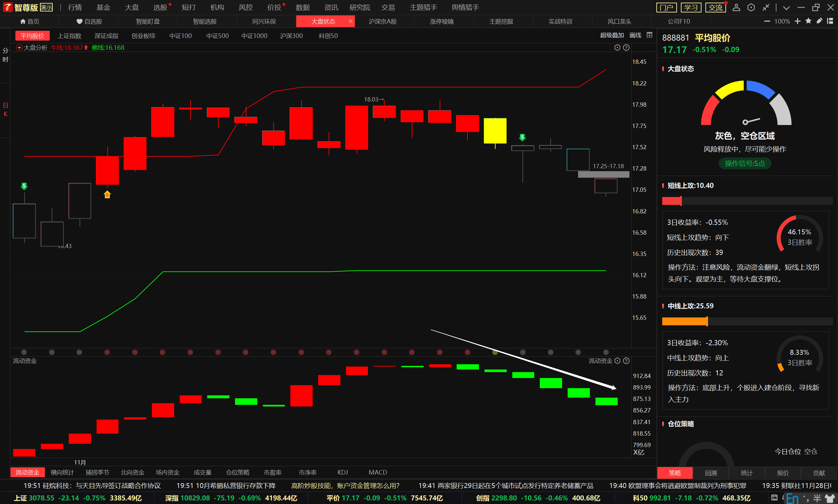Open the 选股 menu
Viewport: 838px width, 504px height.
coord(160,7)
